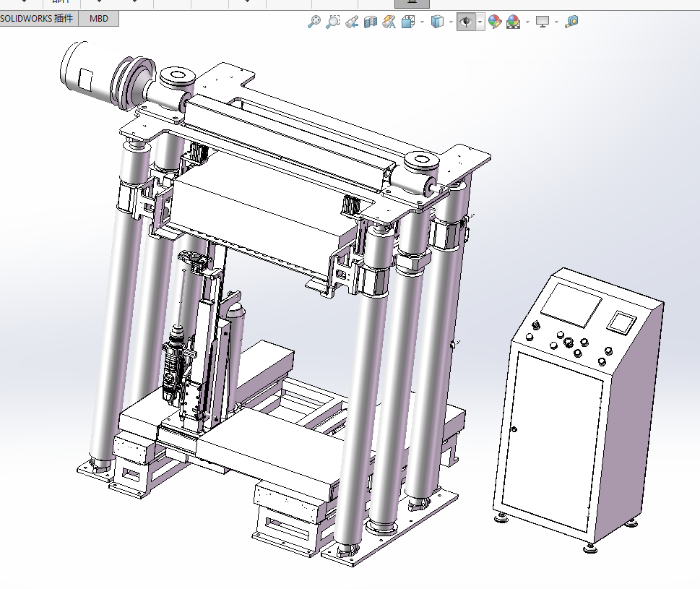Click the Display Style cube icon
Viewport: 700px width, 589px height.
[436, 22]
